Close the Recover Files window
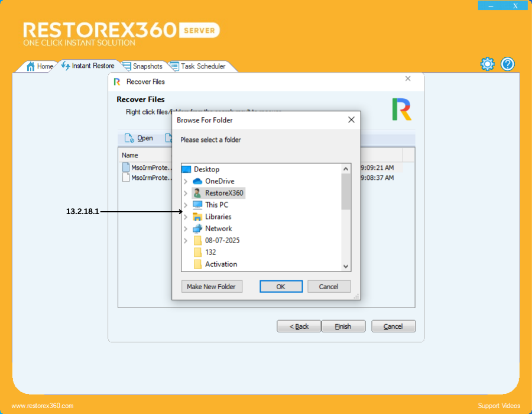This screenshot has width=532, height=414. coord(408,79)
